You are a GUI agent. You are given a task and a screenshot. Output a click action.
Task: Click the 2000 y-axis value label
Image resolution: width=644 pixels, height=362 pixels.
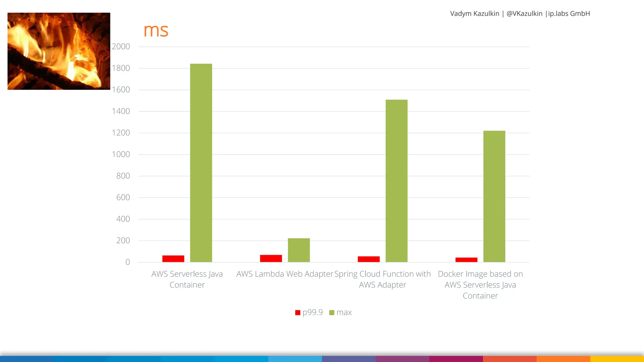click(x=121, y=47)
